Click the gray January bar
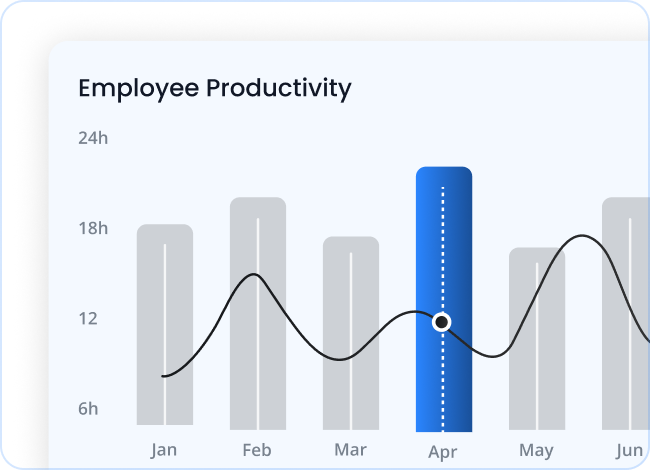 165,300
